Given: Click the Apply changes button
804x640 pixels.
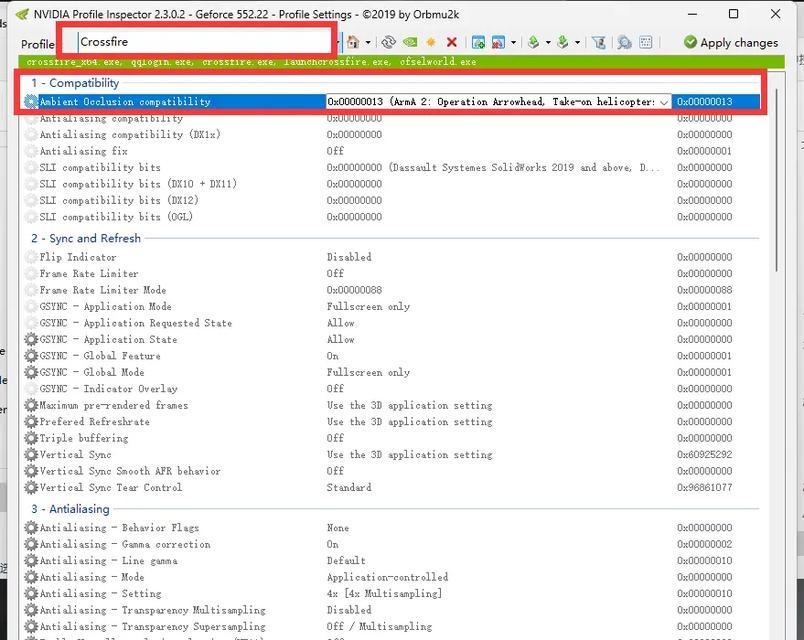Looking at the screenshot, I should click(731, 43).
